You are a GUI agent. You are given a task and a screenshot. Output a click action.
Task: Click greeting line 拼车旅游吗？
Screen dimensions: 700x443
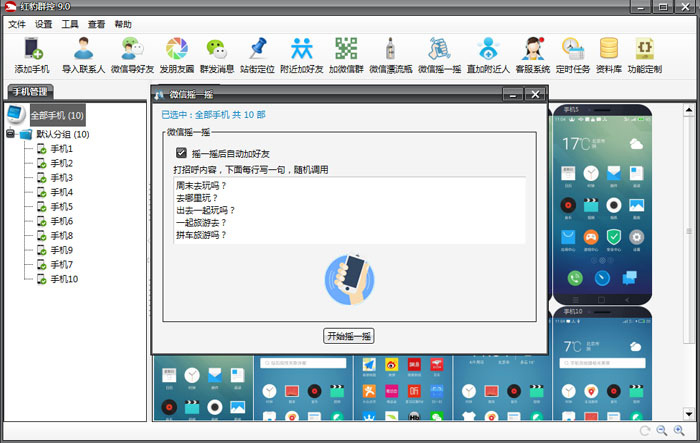tap(201, 235)
